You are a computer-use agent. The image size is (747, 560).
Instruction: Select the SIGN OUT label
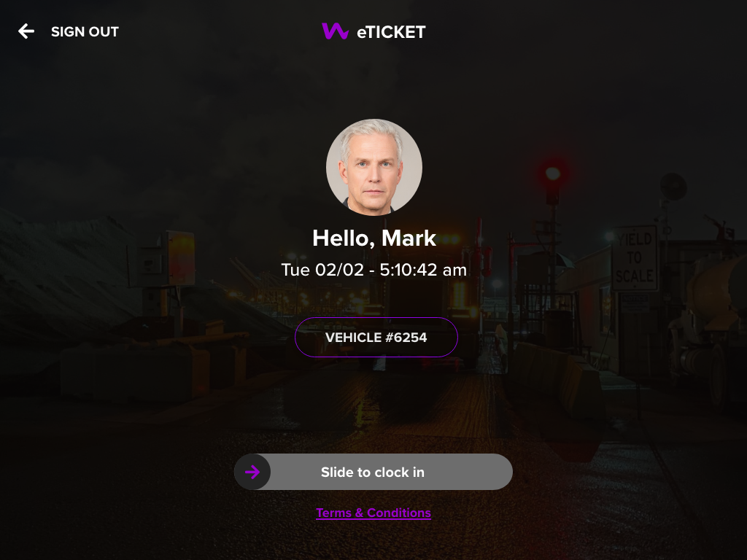coord(85,32)
